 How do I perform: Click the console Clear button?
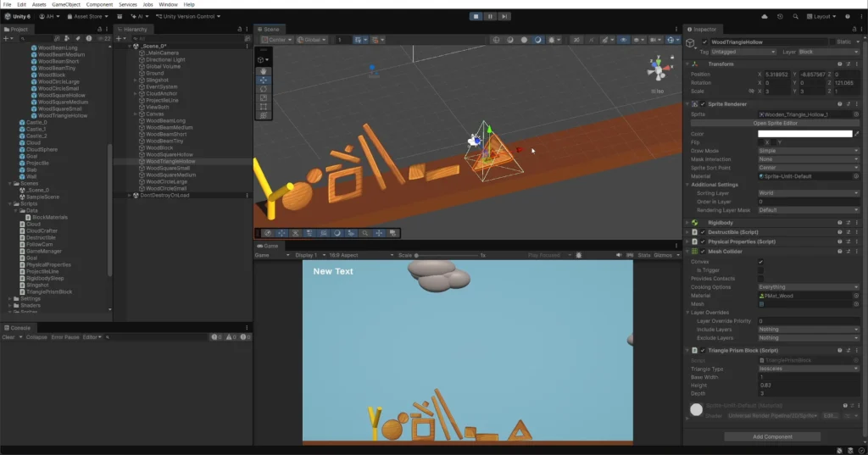[8, 337]
